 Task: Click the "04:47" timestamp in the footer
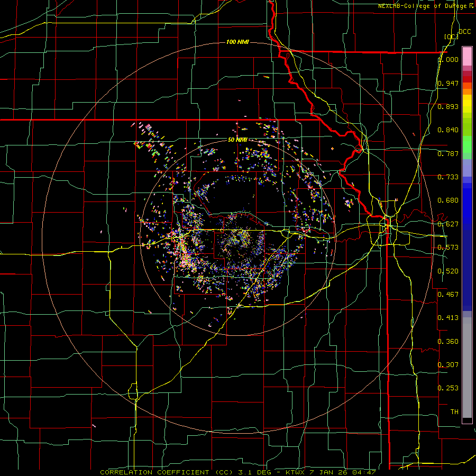364,472
